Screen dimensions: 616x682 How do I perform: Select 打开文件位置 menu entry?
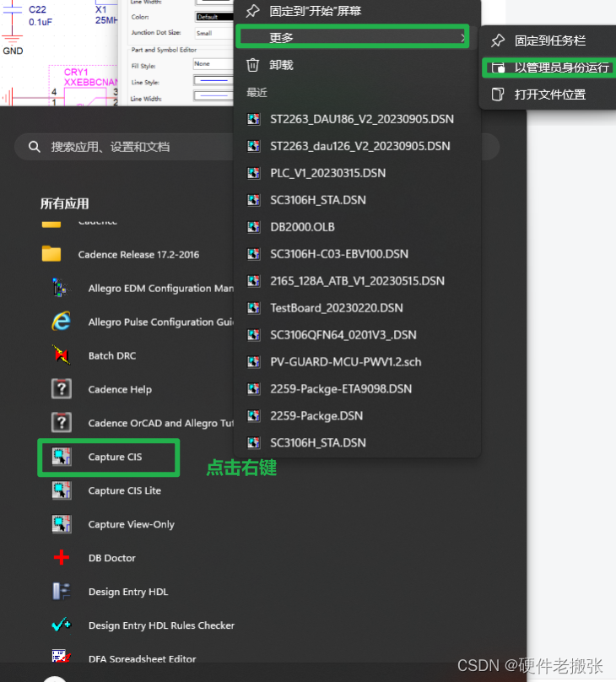(x=549, y=95)
